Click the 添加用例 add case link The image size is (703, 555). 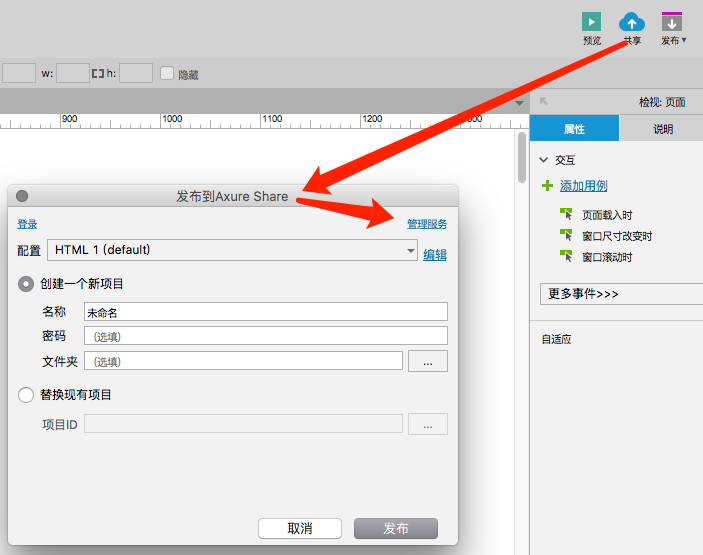coord(583,186)
